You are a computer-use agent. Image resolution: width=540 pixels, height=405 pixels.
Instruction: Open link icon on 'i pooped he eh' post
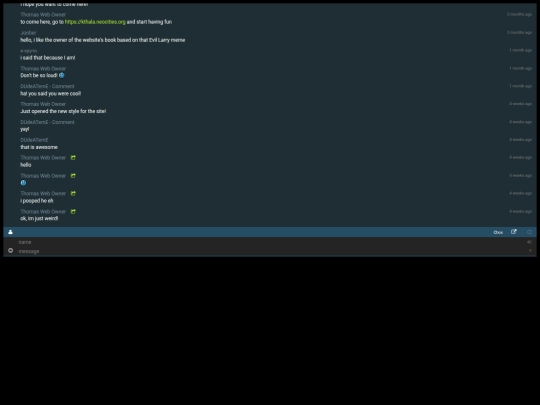(x=73, y=194)
